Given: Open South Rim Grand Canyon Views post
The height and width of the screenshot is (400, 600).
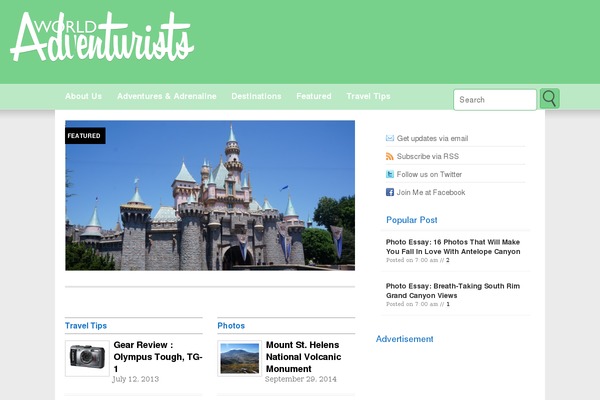Looking at the screenshot, I should [x=453, y=291].
